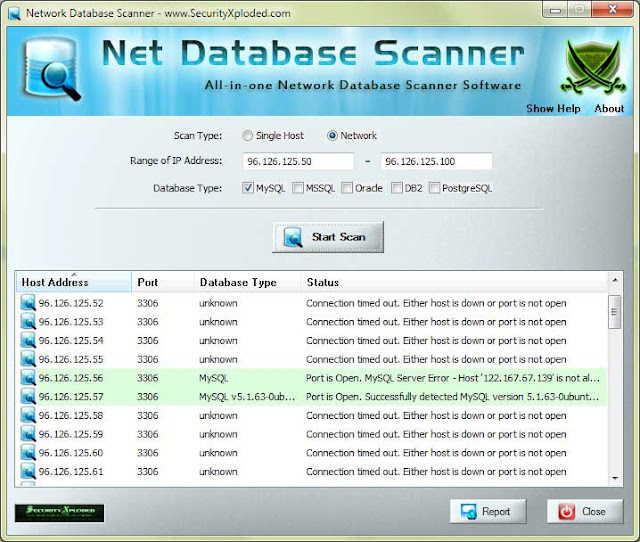Click host icon for row 96.126.125.58
The height and width of the screenshot is (542, 640).
pyautogui.click(x=28, y=415)
